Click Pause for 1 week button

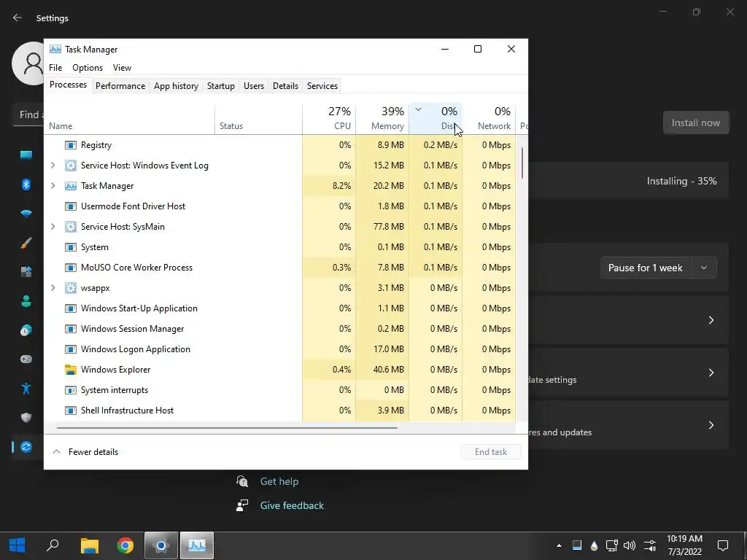coord(646,268)
